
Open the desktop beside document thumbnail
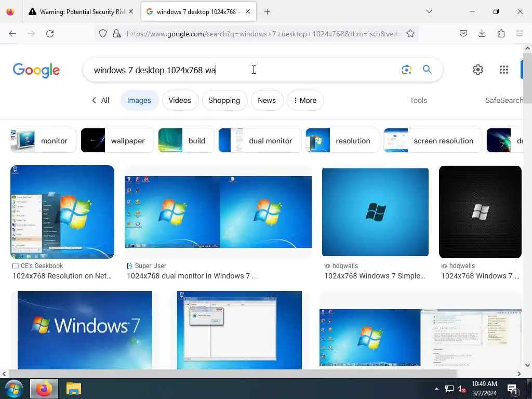click(420, 338)
